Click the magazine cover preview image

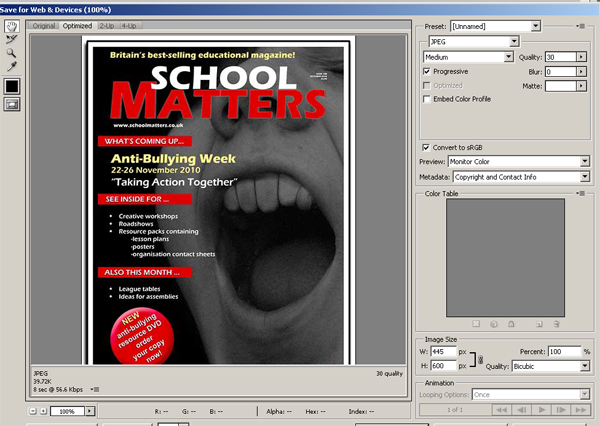218,200
